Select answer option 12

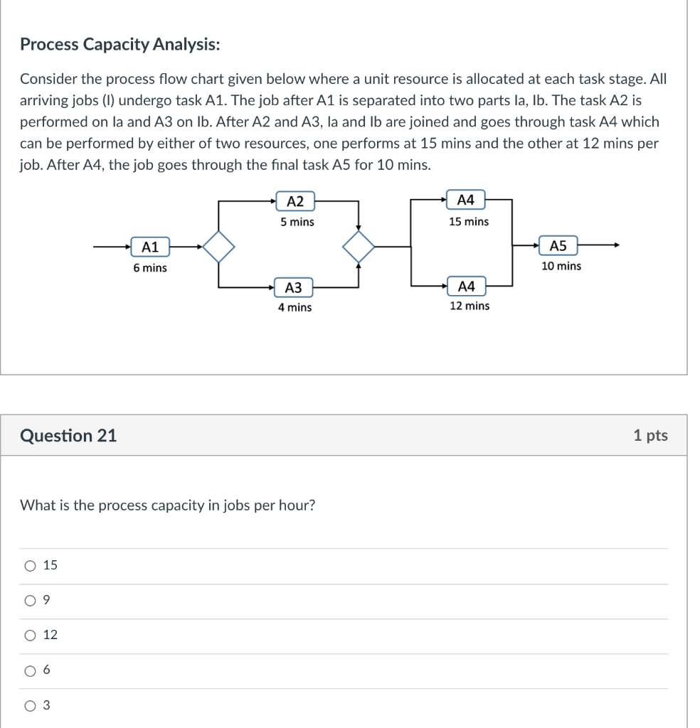[31, 635]
